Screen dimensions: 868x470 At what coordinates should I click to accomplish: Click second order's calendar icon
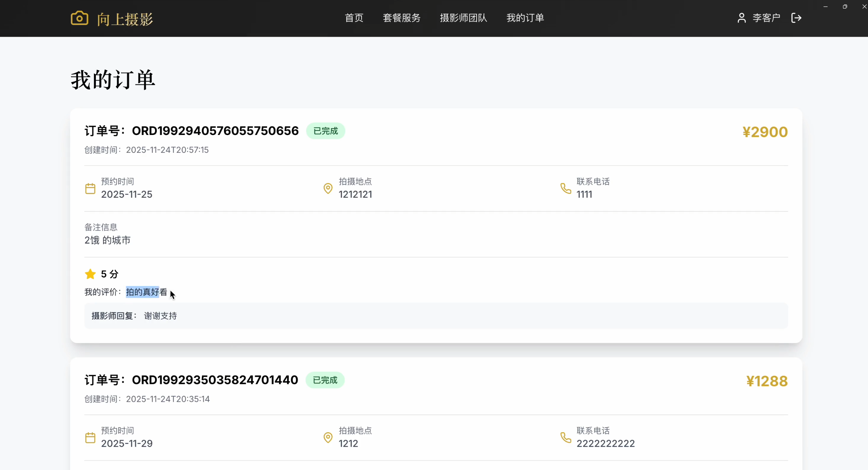click(x=90, y=437)
